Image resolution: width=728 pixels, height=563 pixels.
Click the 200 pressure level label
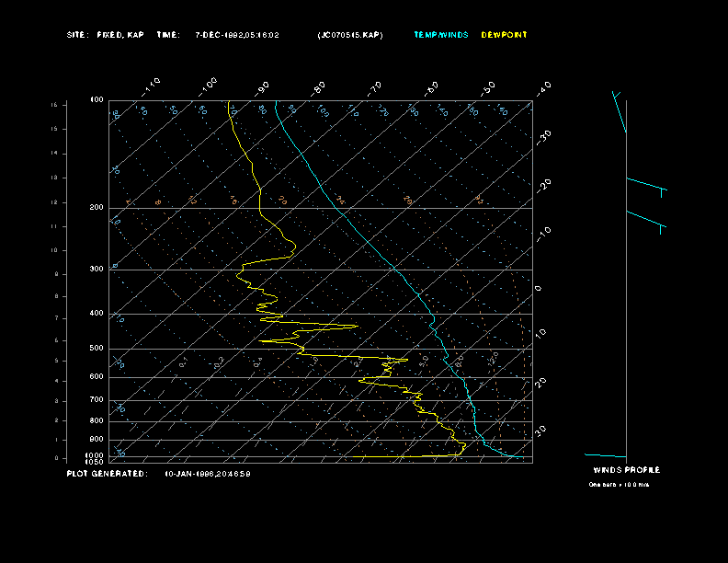97,208
